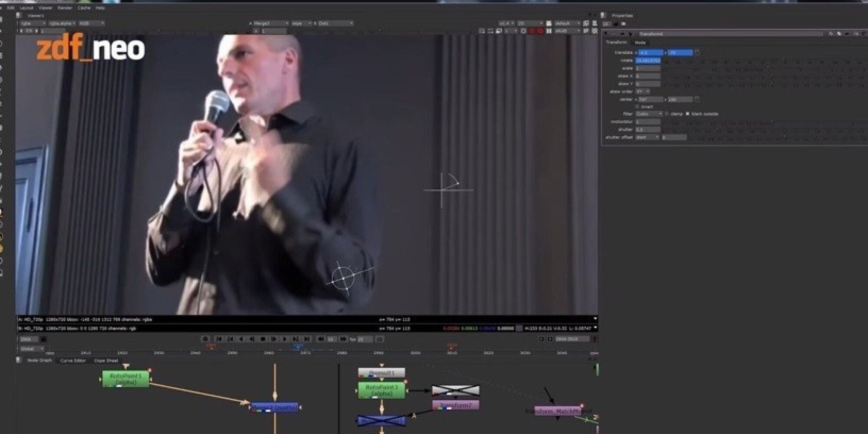Switch to the Dope Sheet tab
This screenshot has height=434, width=868.
(106, 361)
